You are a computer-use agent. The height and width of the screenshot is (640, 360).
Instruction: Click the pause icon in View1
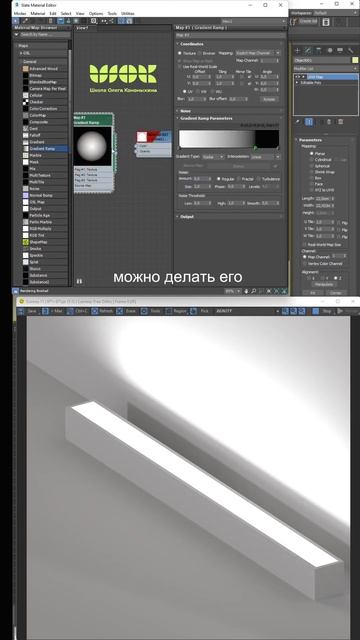click(x=79, y=281)
